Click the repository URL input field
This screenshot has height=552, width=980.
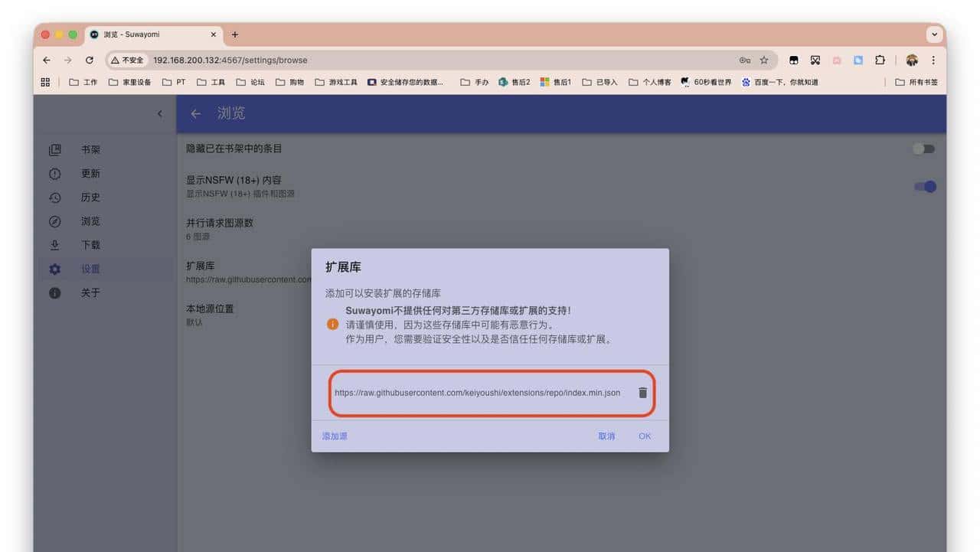[475, 392]
